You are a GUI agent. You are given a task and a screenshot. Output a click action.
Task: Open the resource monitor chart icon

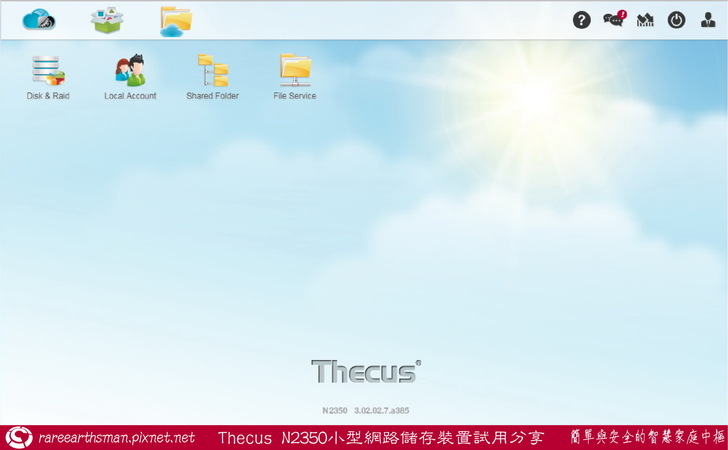coord(645,20)
